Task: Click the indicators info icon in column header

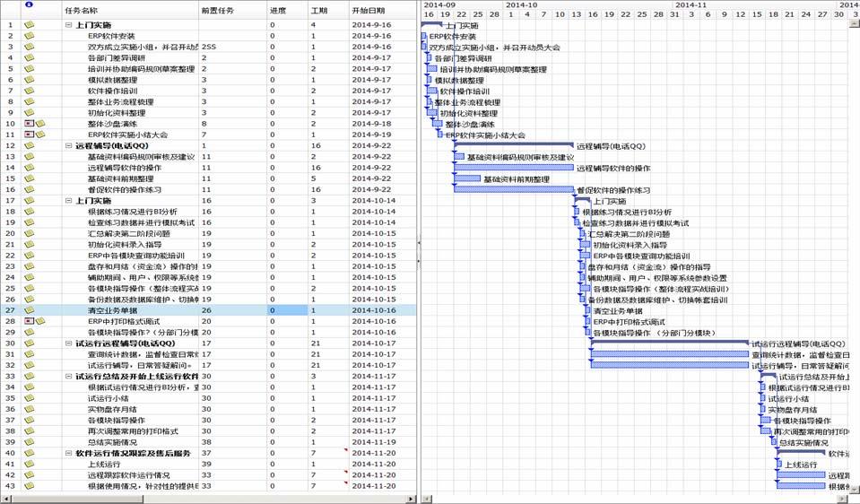Action: point(29,4)
